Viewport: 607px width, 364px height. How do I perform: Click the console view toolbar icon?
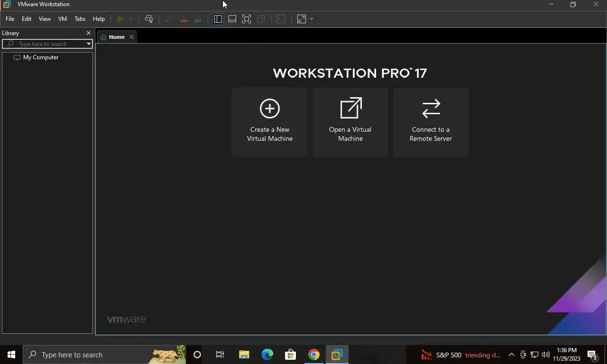coord(281,19)
